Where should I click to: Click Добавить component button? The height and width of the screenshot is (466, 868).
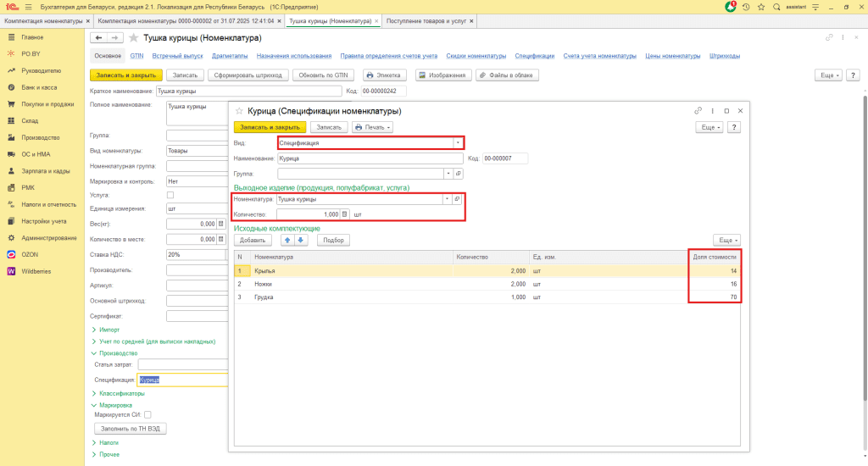pos(253,240)
